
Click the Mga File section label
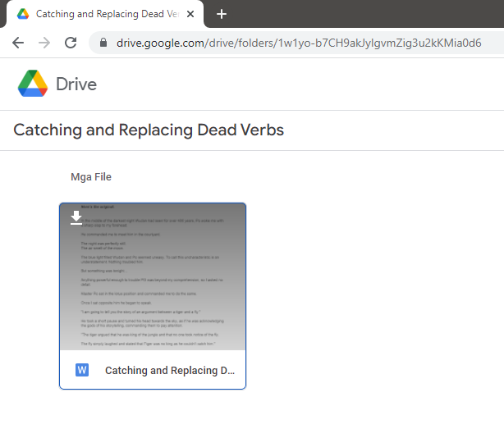[91, 177]
